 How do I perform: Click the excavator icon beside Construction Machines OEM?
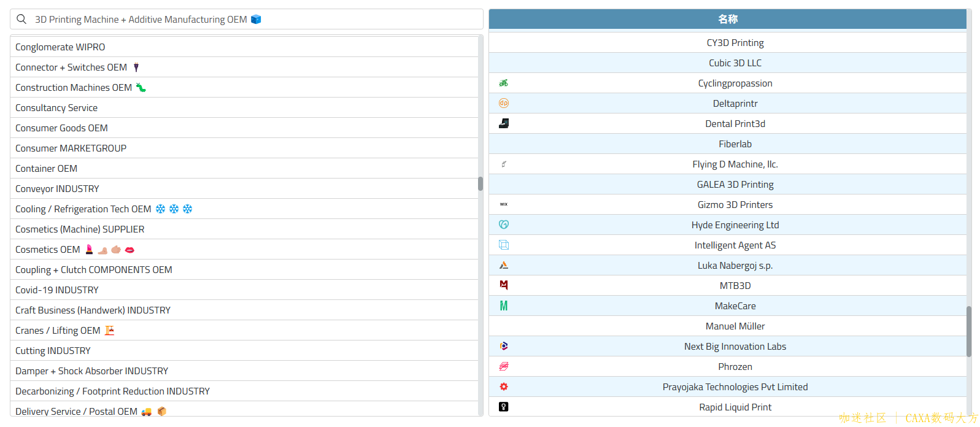pos(141,88)
